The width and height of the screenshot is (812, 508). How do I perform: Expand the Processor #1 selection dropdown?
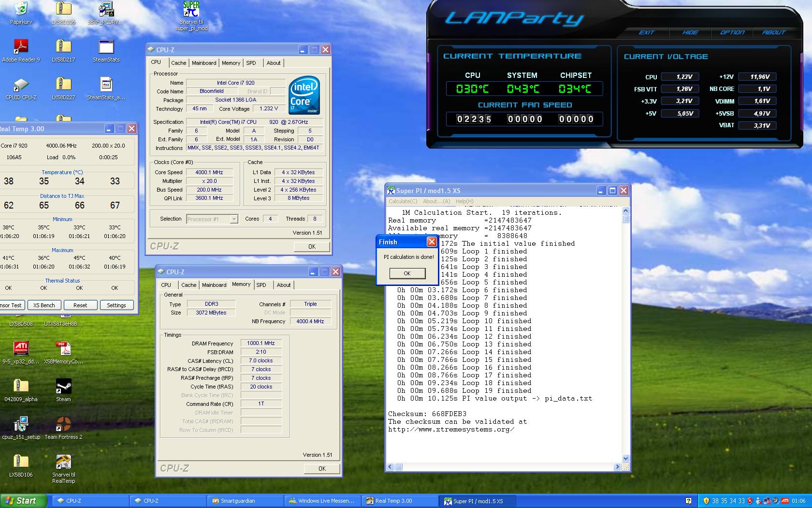tap(234, 219)
